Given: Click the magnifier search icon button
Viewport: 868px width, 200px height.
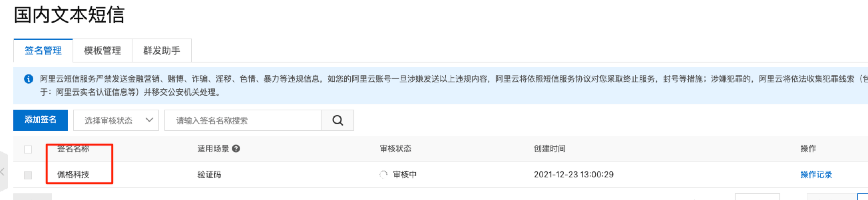Looking at the screenshot, I should tap(337, 120).
